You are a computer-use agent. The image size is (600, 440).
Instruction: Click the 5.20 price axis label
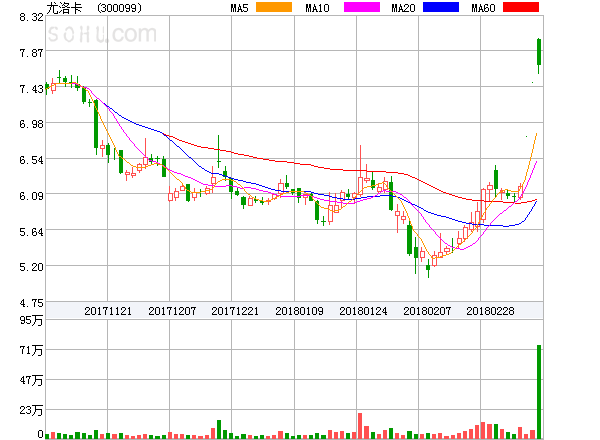tap(31, 267)
